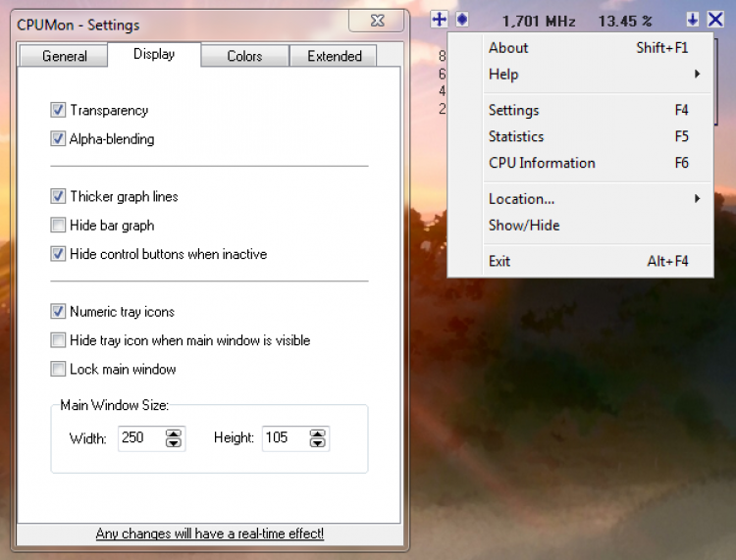The width and height of the screenshot is (736, 560).
Task: Enable Hide tray icon when main window visible
Action: pos(58,340)
